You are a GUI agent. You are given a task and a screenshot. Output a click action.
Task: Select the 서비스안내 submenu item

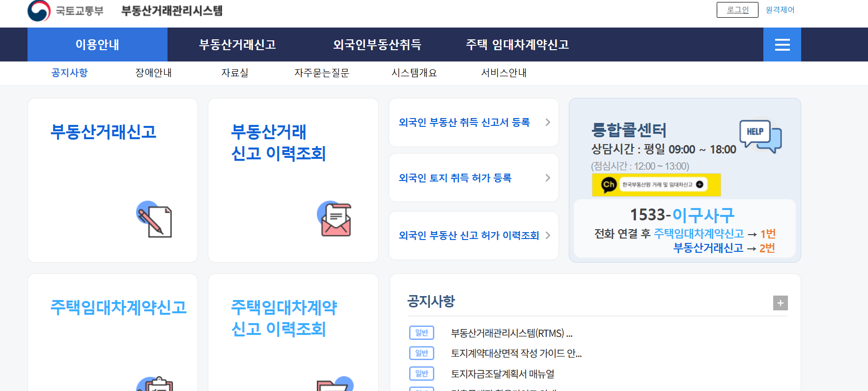tap(504, 73)
